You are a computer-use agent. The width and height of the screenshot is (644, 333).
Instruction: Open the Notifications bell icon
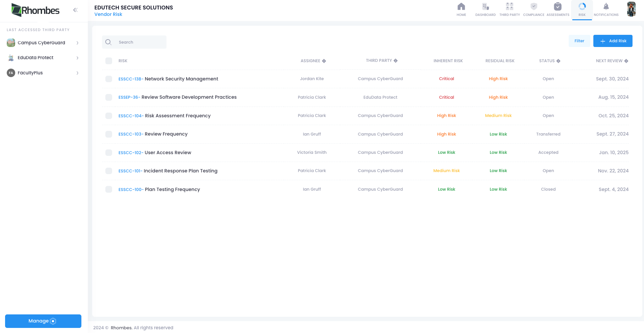[x=606, y=6]
